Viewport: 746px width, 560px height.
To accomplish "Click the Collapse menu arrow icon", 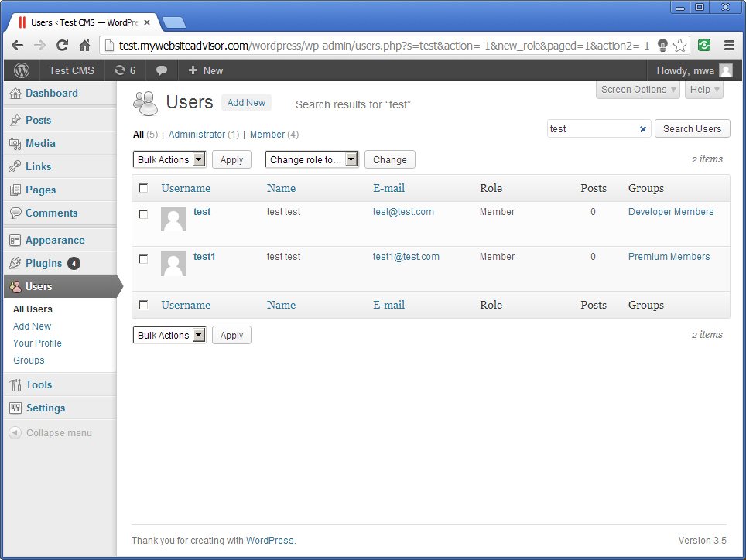I will (x=15, y=432).
